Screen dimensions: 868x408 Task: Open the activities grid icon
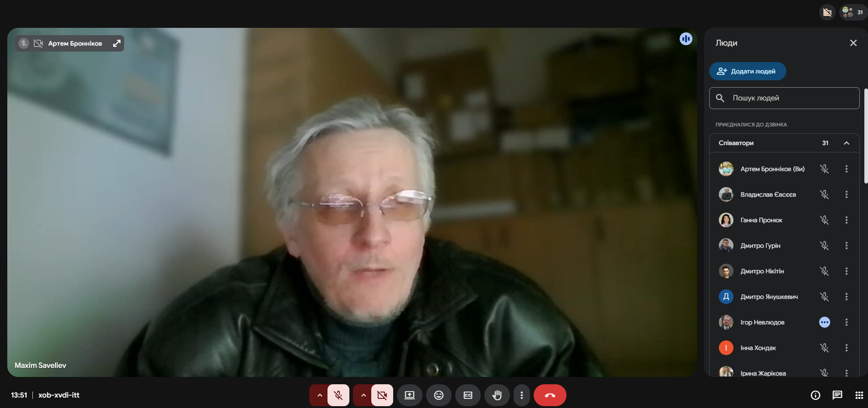(859, 395)
